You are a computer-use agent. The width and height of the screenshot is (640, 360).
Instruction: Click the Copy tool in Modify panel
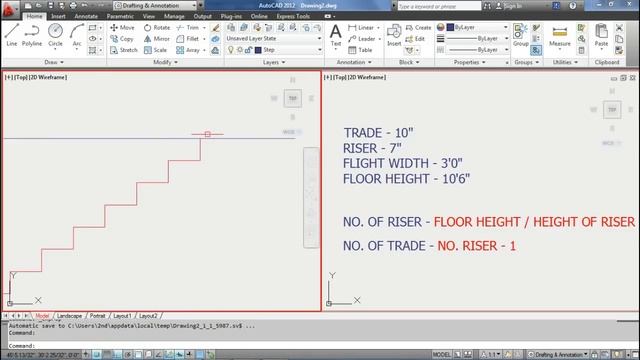[x=122, y=39]
